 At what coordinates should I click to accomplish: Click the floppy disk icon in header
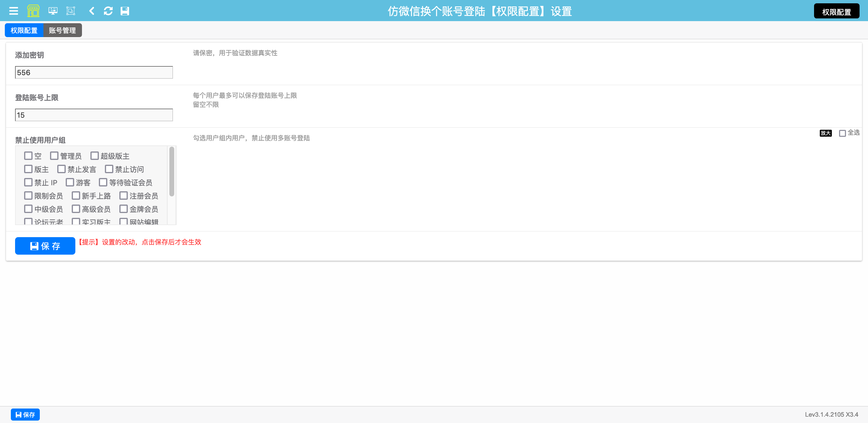(125, 11)
